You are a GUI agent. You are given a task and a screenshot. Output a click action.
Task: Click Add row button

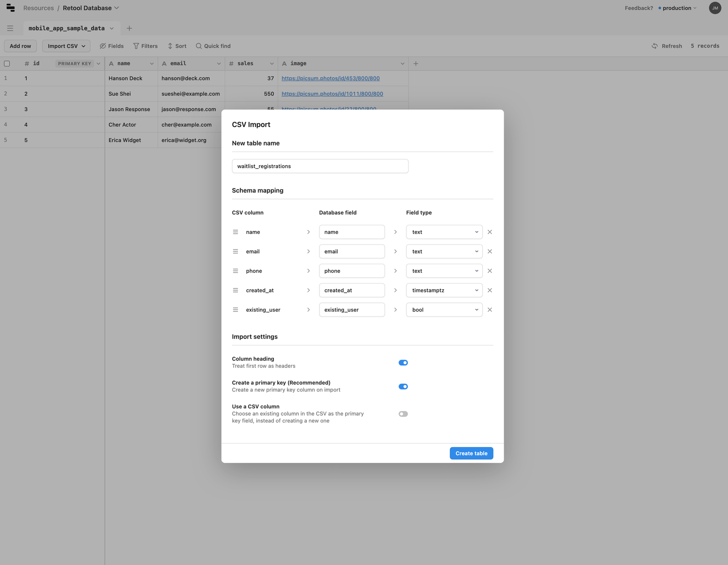coord(20,46)
